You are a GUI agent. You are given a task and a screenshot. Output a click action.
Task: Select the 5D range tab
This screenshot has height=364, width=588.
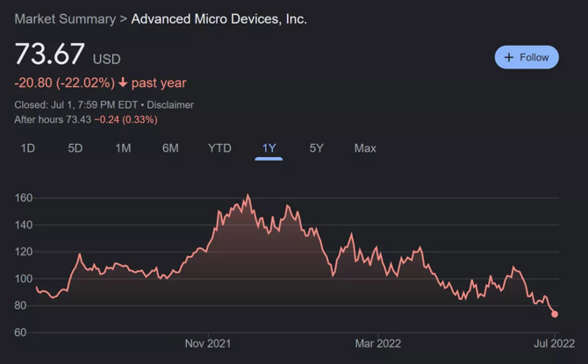coord(75,148)
